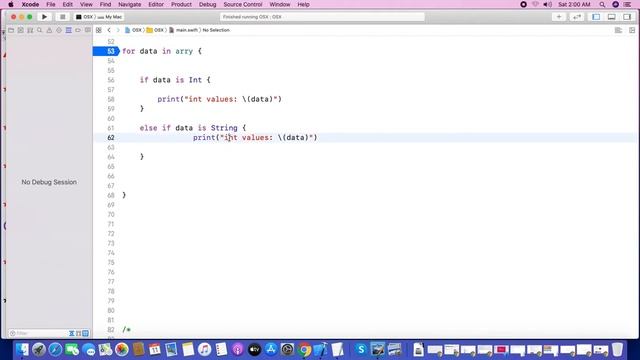Stop the running scheme with the Stop button
The image size is (640, 360).
[x=62, y=17]
